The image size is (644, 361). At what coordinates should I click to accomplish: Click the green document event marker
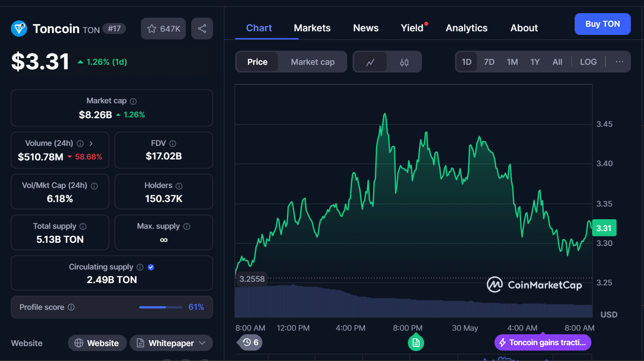pos(416,343)
